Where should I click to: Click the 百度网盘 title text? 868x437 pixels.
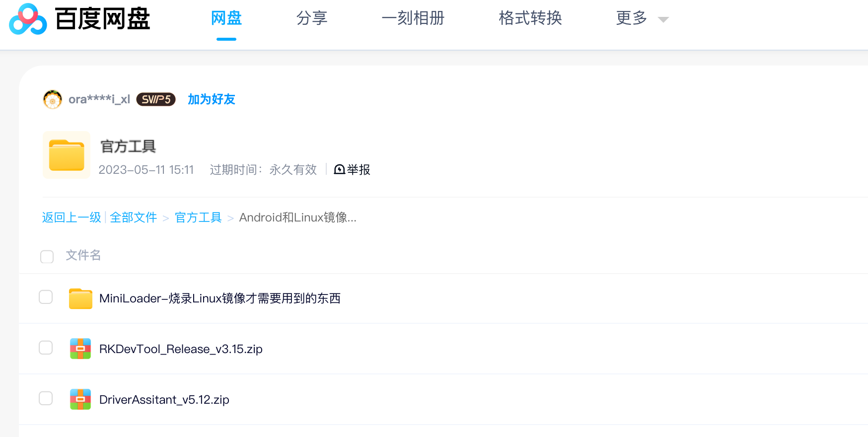tap(102, 19)
